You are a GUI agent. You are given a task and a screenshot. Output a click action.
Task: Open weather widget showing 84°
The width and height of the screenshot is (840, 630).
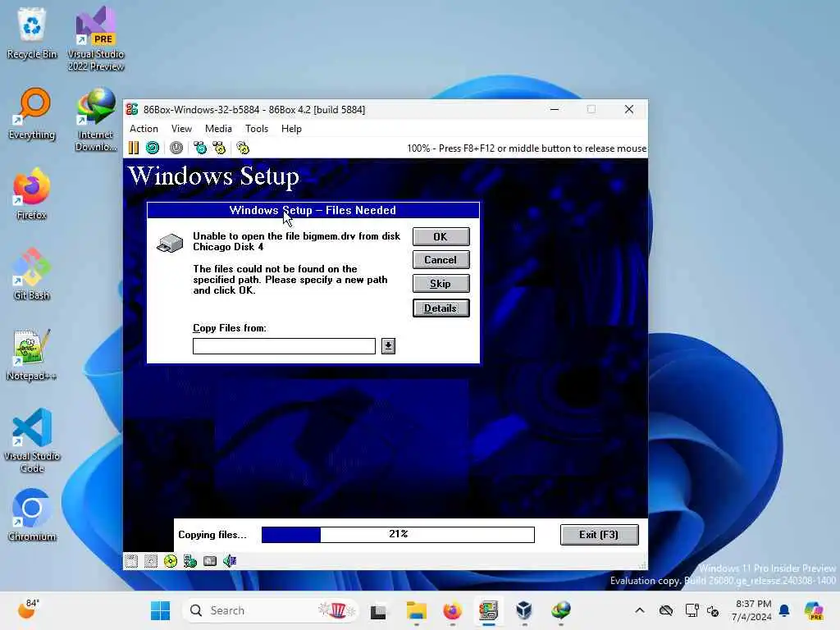pos(28,609)
